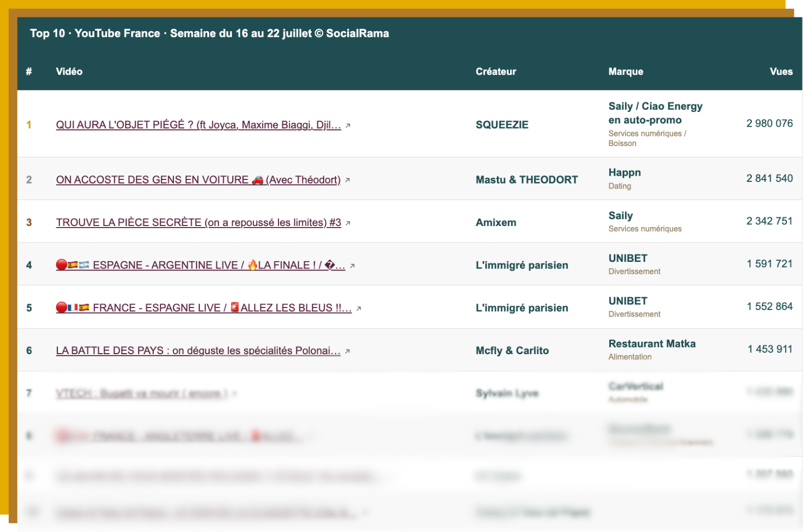Click rank number 5 beside FRANCE - ESPAGNE LIVE
The width and height of the screenshot is (803, 532).
tap(29, 308)
